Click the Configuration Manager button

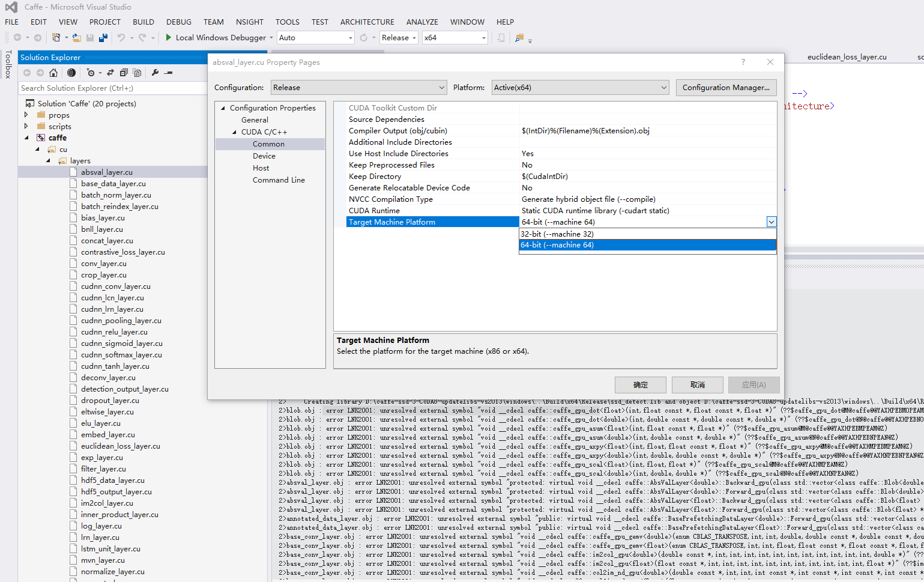[726, 87]
